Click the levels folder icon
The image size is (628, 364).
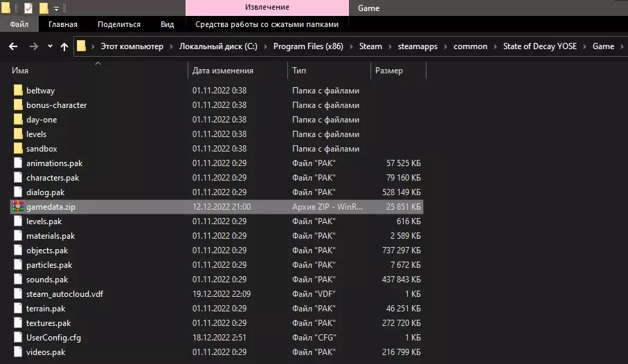(18, 134)
